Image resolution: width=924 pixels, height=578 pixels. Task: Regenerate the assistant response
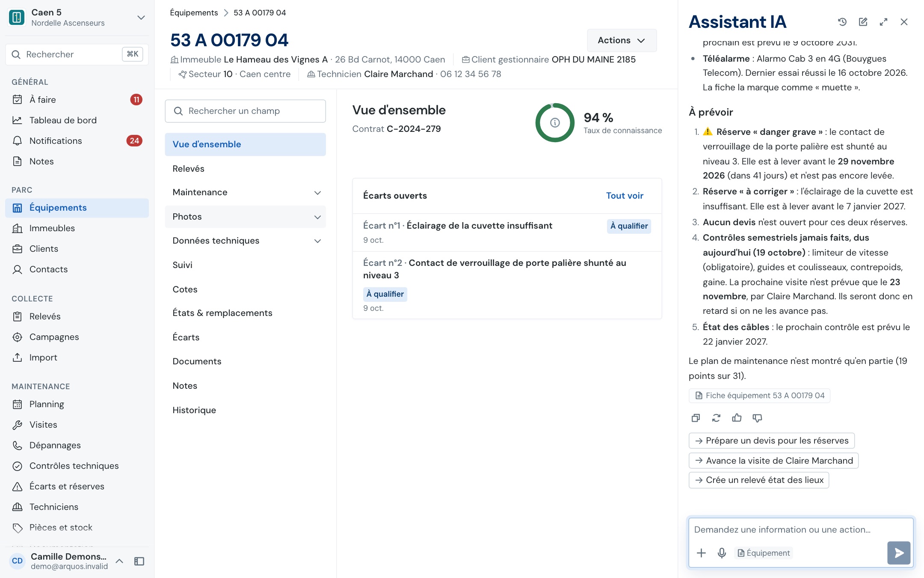pos(717,418)
